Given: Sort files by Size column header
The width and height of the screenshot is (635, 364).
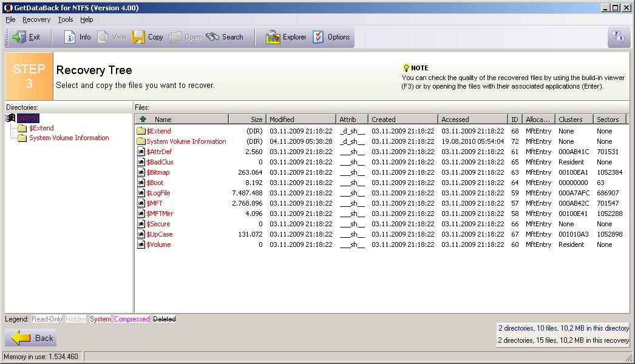Looking at the screenshot, I should 248,119.
